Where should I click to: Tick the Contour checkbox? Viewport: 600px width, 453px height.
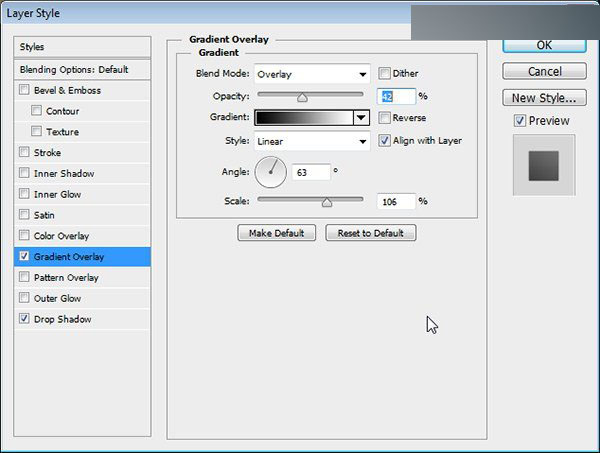[x=36, y=111]
